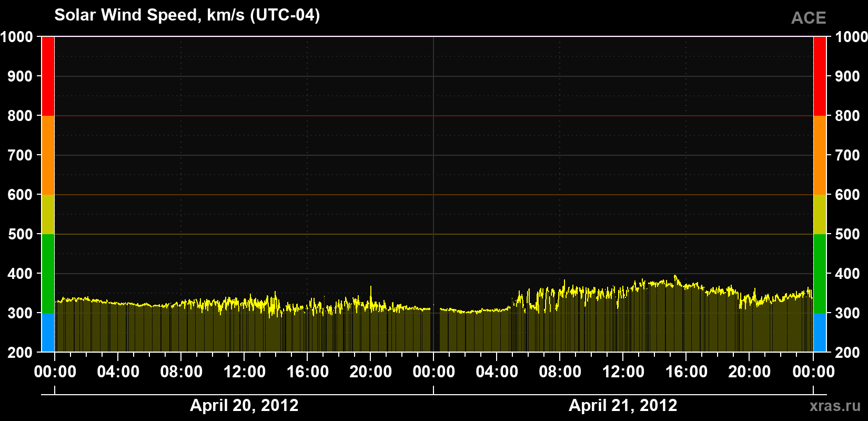The height and width of the screenshot is (421, 868).
Task: Click the "700" label on the left axis
Action: pyautogui.click(x=21, y=155)
